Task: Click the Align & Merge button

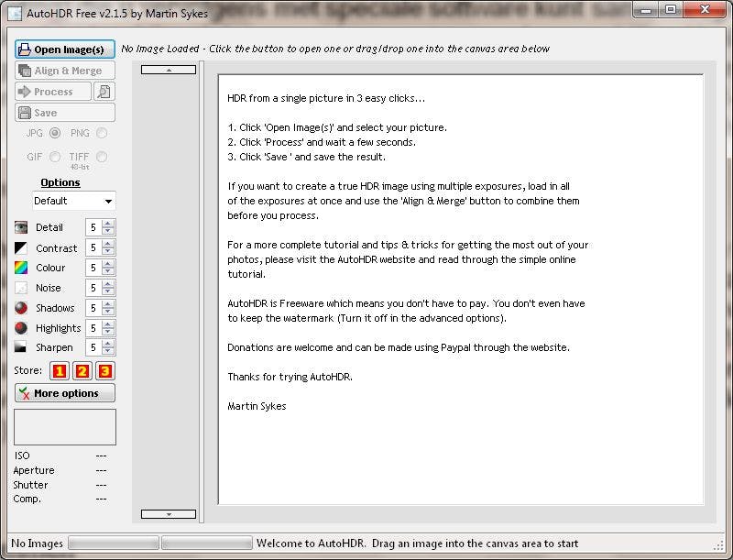Action: (x=64, y=71)
